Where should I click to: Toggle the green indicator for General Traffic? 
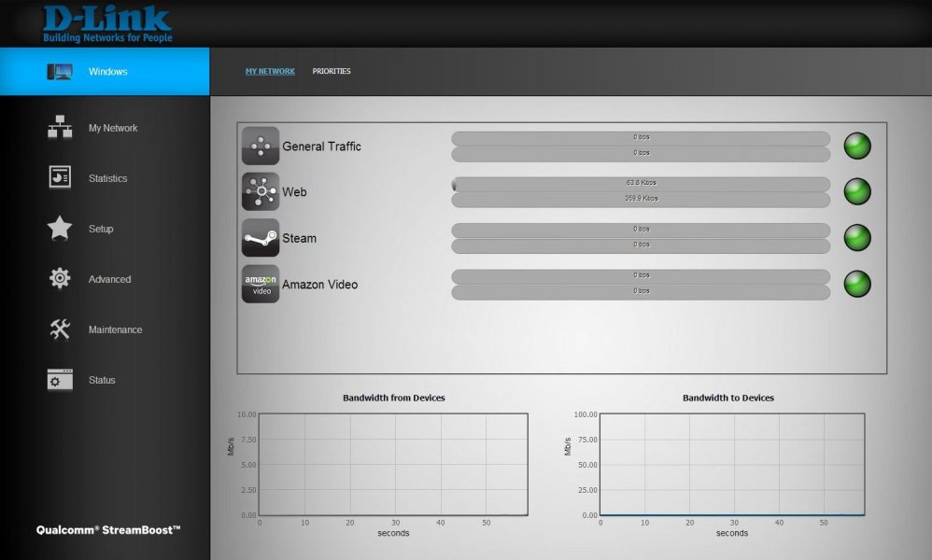pos(856,146)
